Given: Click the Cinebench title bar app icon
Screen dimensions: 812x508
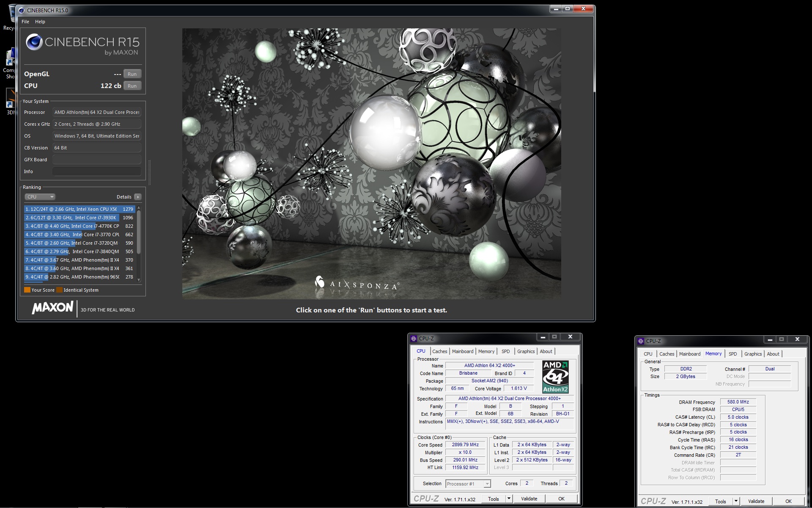Looking at the screenshot, I should pyautogui.click(x=21, y=10).
